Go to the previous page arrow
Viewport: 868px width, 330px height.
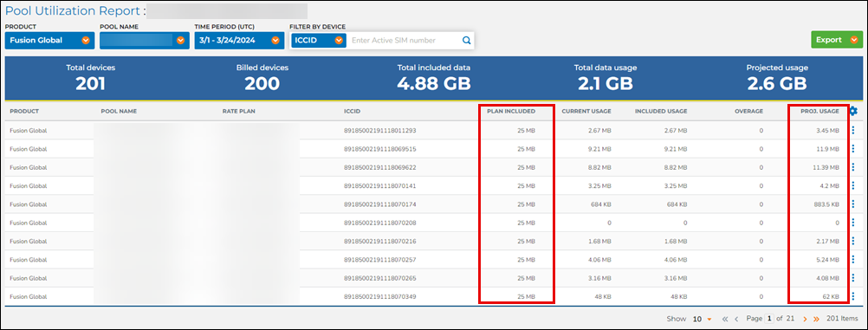pos(737,319)
